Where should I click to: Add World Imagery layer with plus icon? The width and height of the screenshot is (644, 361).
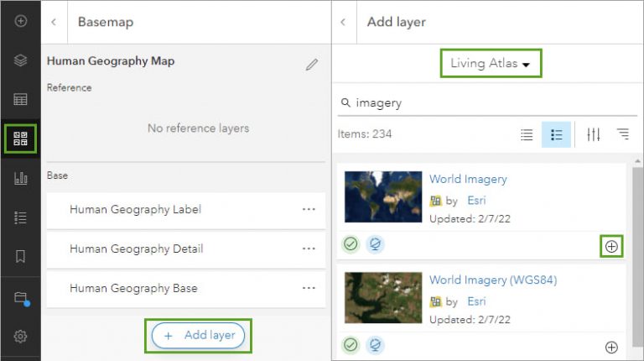pos(611,246)
